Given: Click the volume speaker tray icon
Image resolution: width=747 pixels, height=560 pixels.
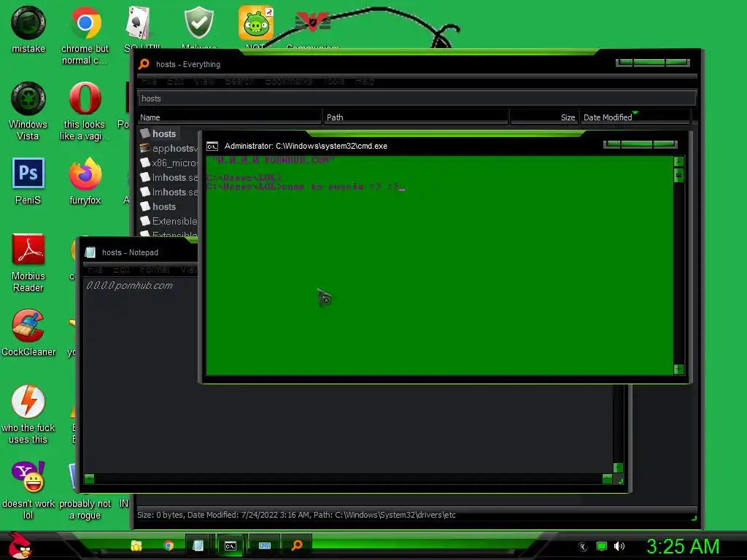Looking at the screenshot, I should 619,546.
